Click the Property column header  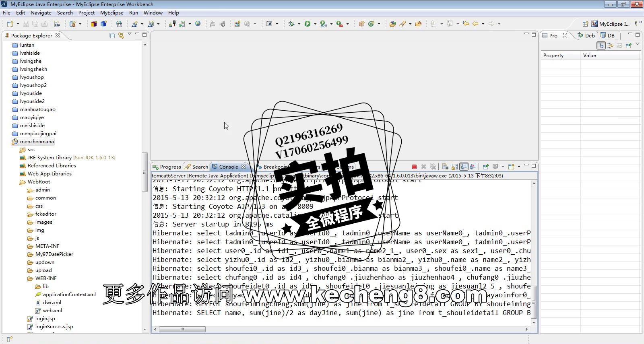coord(560,56)
